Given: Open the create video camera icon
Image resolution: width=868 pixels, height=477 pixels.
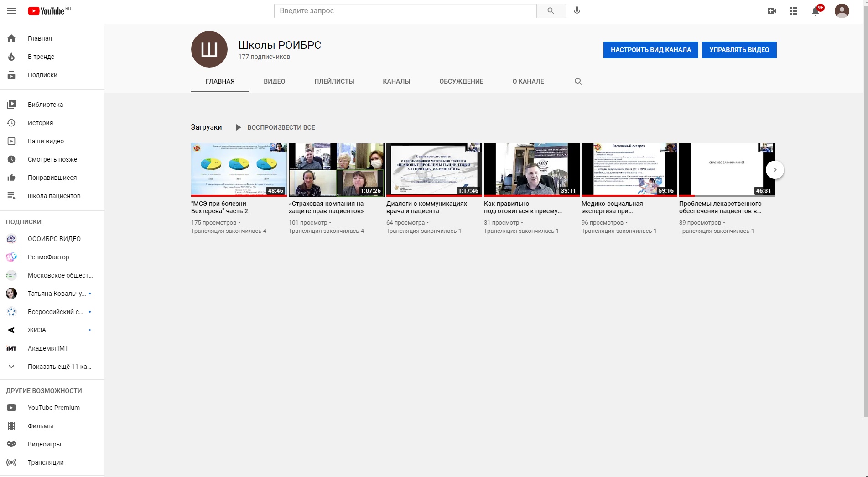Looking at the screenshot, I should click(x=771, y=11).
